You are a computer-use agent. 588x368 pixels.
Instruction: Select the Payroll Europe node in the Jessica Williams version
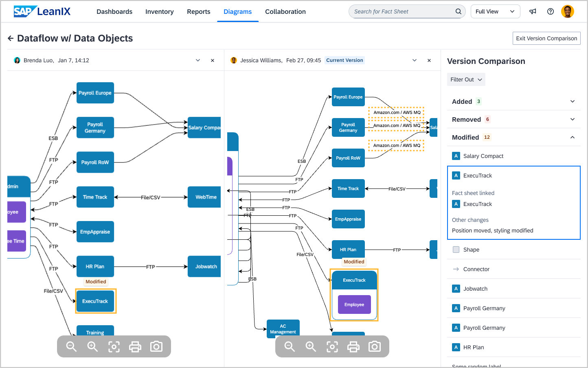(348, 97)
